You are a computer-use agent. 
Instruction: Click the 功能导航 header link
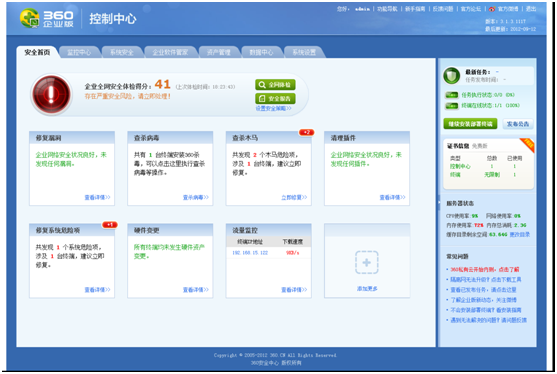pyautogui.click(x=387, y=9)
